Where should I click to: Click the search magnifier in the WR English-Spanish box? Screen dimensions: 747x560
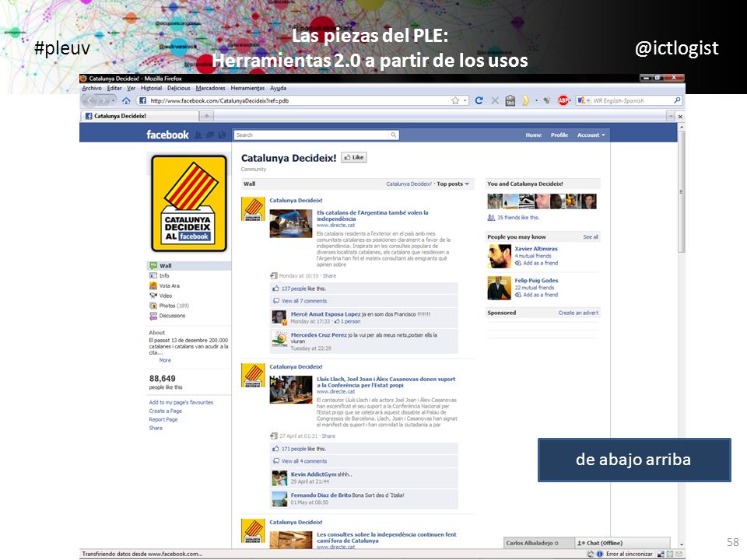coord(677,100)
